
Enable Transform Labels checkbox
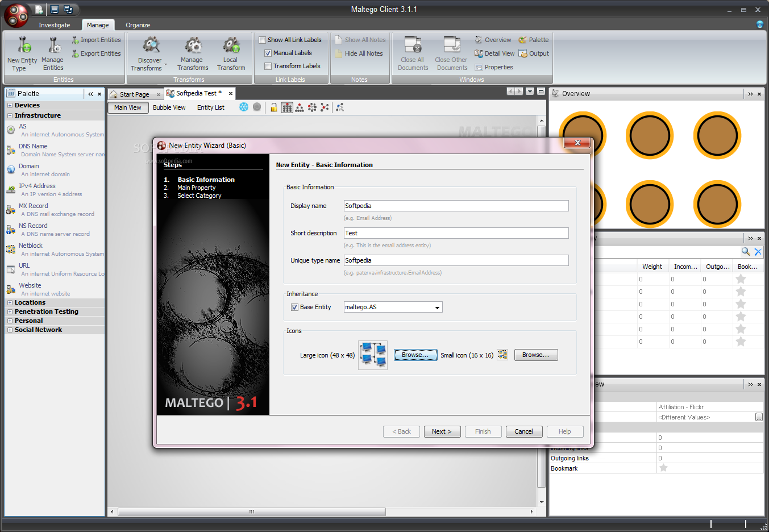pyautogui.click(x=268, y=66)
